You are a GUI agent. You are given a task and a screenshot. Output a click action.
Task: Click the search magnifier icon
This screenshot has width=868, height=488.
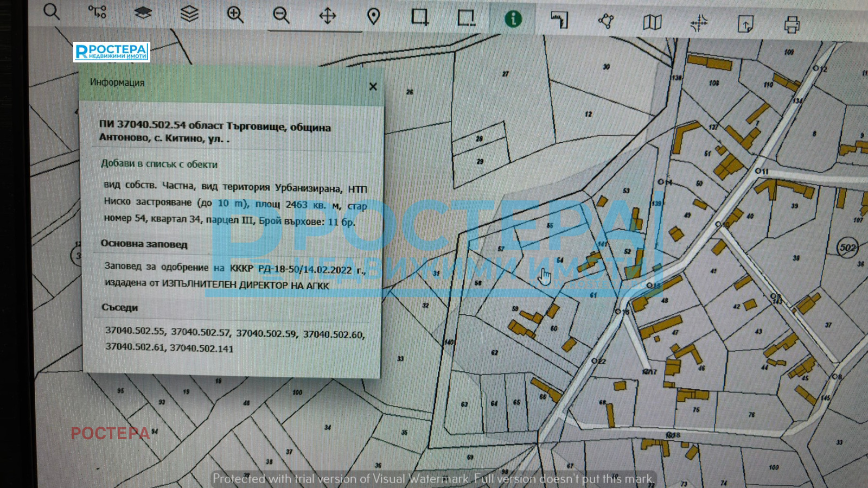tap(52, 11)
